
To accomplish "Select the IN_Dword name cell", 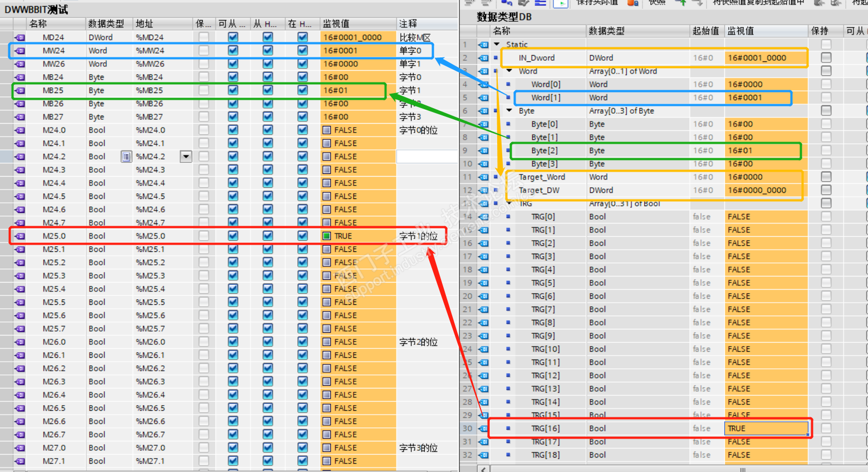I will [537, 58].
